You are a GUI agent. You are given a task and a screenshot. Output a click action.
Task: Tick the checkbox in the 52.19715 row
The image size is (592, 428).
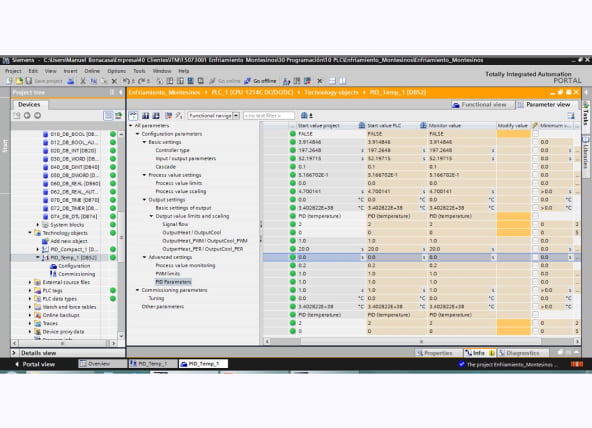(x=535, y=159)
